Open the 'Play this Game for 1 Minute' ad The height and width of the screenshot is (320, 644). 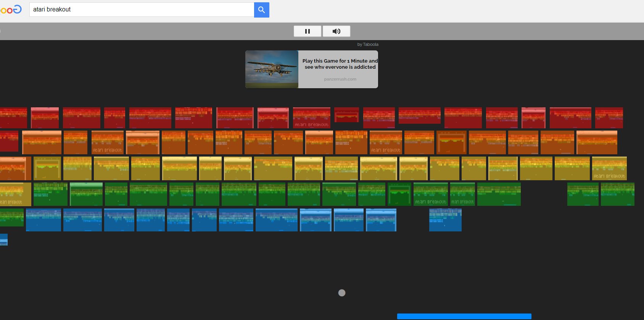click(x=340, y=64)
